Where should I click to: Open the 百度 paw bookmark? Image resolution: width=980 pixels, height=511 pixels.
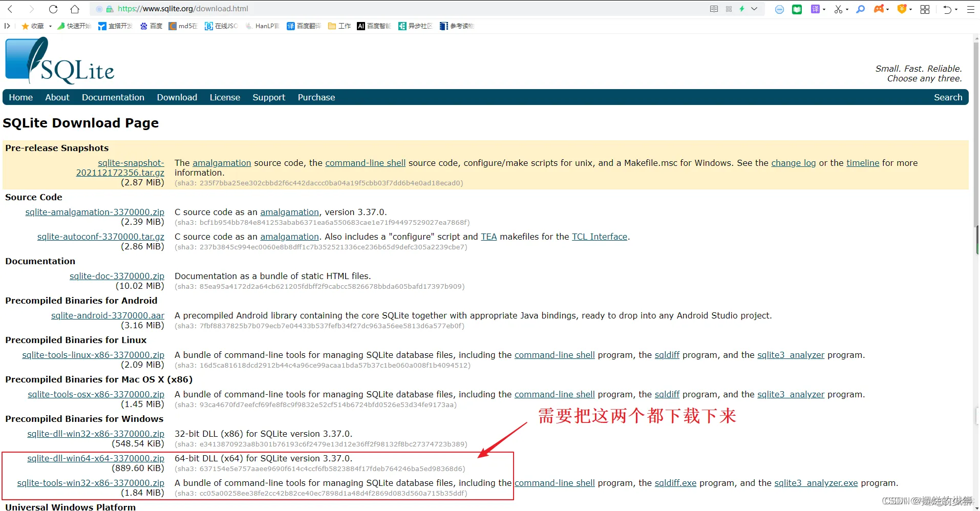point(151,26)
